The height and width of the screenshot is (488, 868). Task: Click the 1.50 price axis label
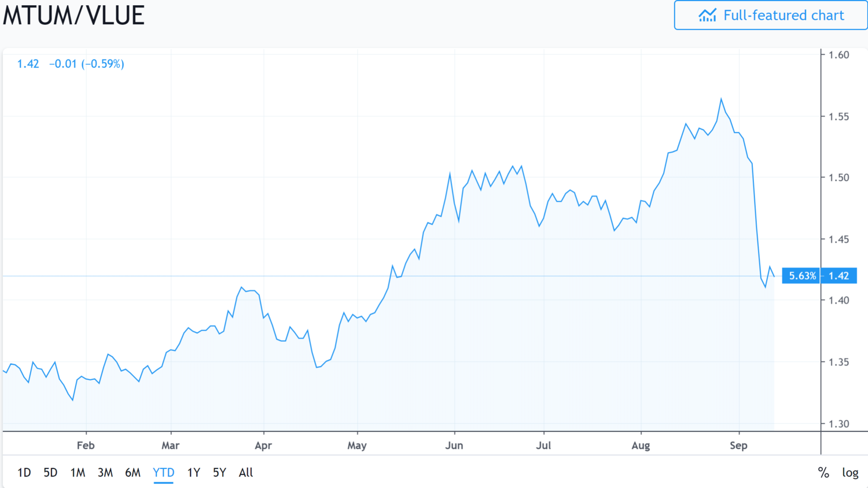click(x=839, y=178)
